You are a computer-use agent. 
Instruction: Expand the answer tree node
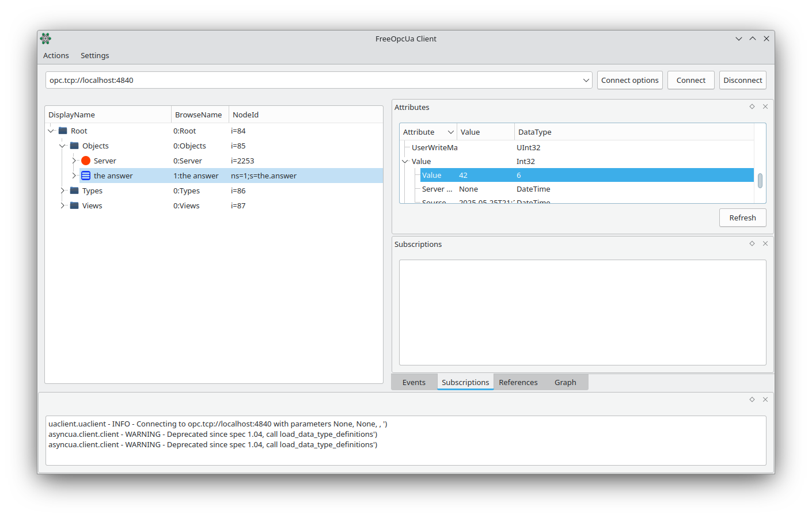(x=74, y=176)
